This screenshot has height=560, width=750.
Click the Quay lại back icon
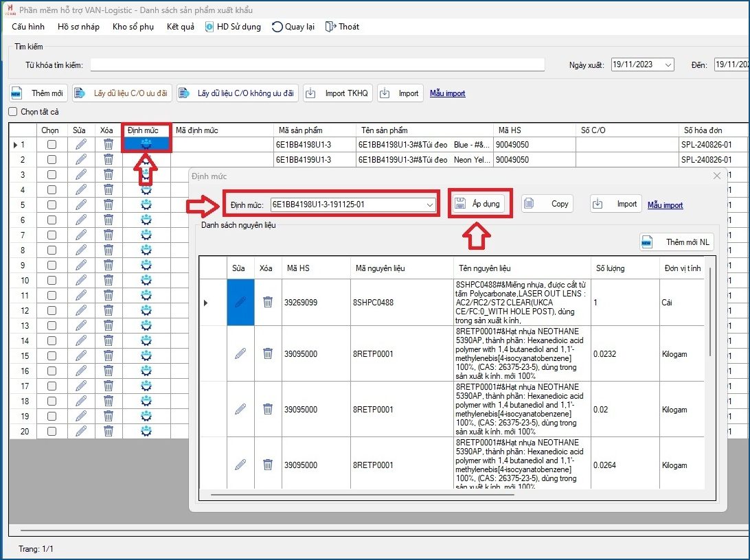277,27
